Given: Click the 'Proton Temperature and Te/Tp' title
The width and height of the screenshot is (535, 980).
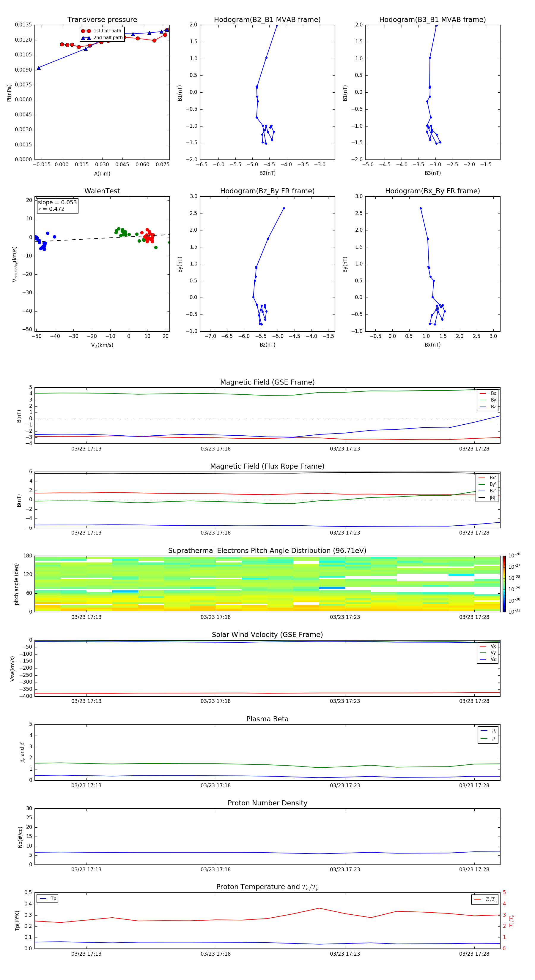Looking at the screenshot, I should [x=267, y=887].
